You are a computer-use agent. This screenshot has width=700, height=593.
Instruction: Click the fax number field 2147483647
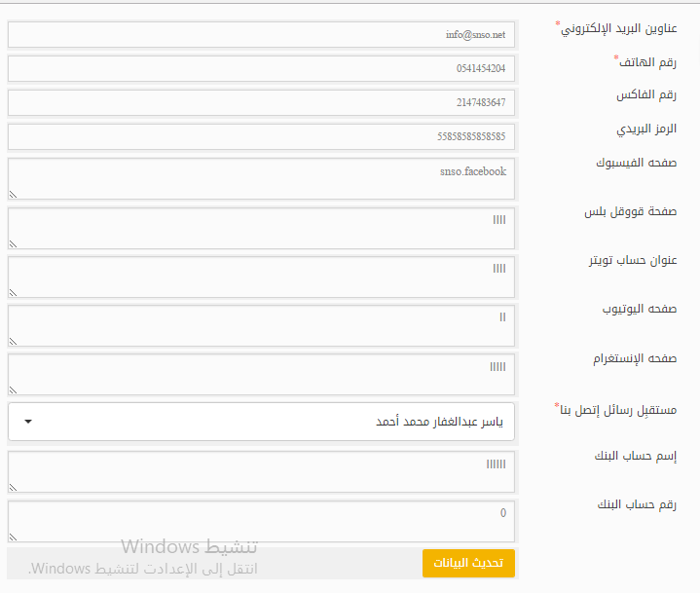click(261, 102)
